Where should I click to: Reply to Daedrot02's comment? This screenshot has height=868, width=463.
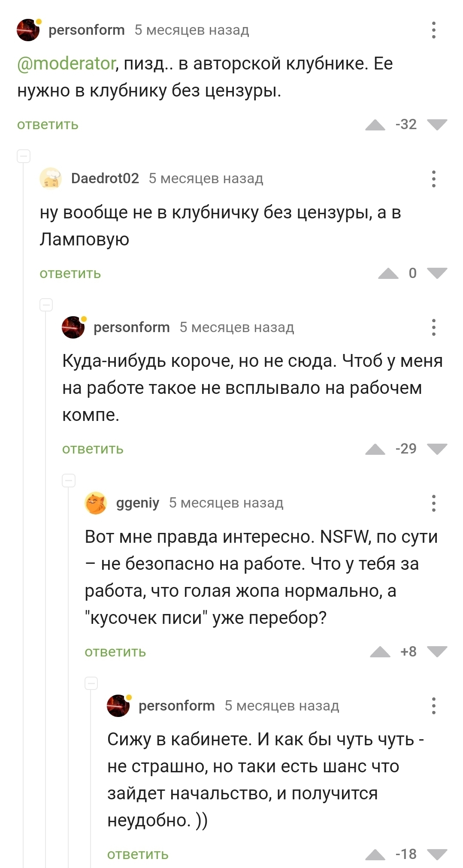coord(70,273)
